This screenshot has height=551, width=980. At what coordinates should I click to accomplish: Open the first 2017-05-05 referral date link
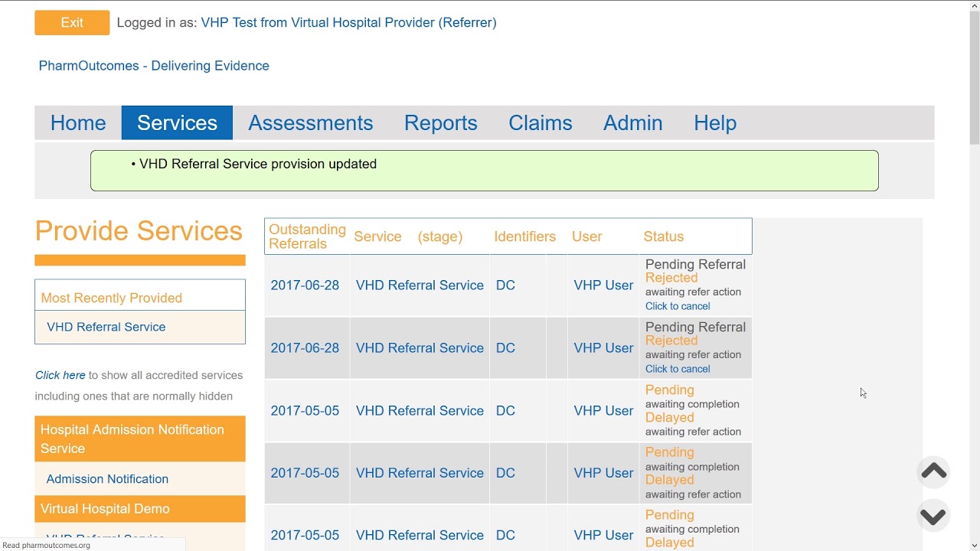(x=305, y=411)
